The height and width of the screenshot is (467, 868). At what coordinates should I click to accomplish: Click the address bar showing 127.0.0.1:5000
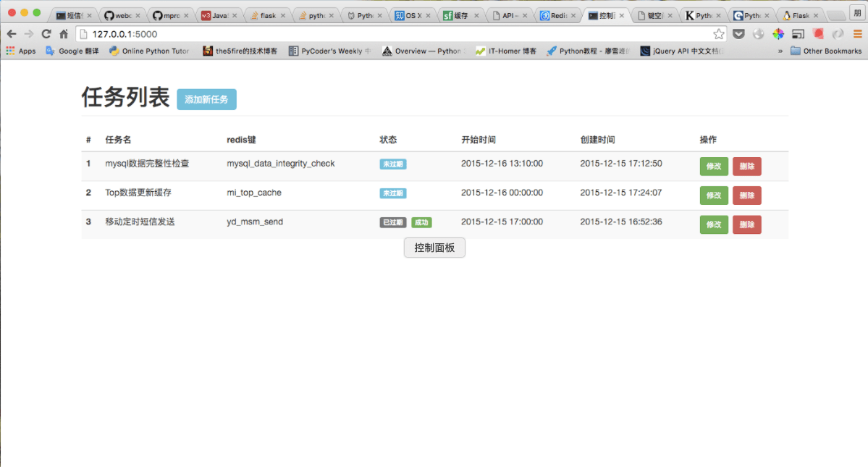pos(290,33)
